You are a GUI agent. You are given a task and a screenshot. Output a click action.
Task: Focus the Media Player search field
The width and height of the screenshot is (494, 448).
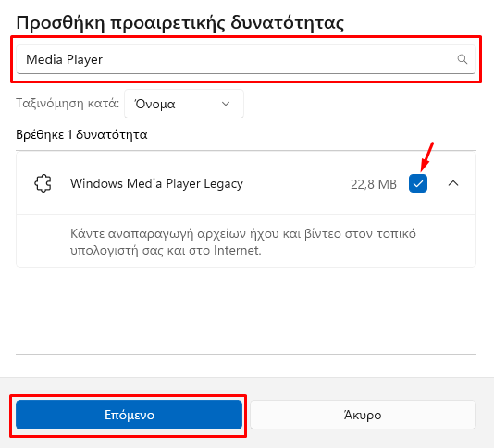coord(246,59)
